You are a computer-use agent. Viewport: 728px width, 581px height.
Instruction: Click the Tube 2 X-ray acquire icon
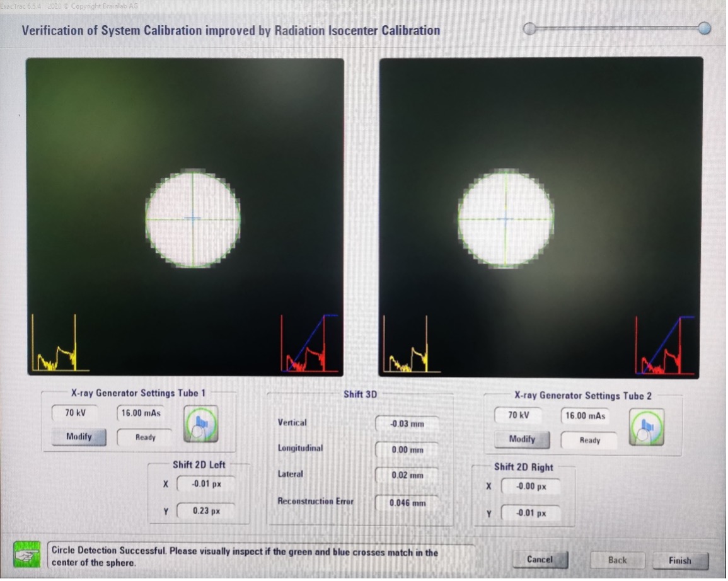pos(646,427)
